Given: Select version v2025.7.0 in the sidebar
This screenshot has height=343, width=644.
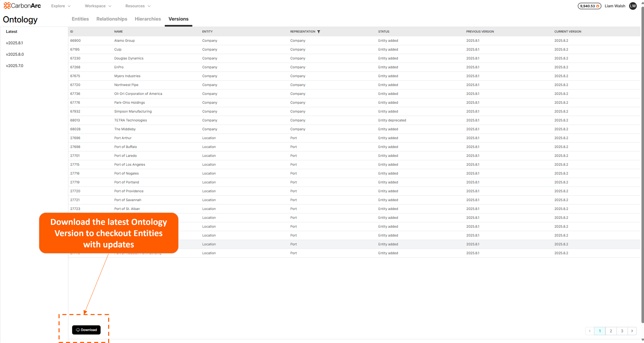Looking at the screenshot, I should pos(14,65).
